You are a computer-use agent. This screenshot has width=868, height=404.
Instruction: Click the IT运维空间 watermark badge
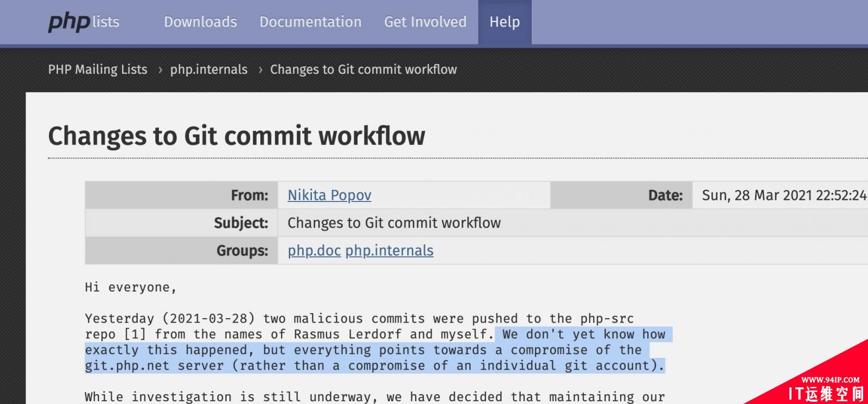point(825,387)
